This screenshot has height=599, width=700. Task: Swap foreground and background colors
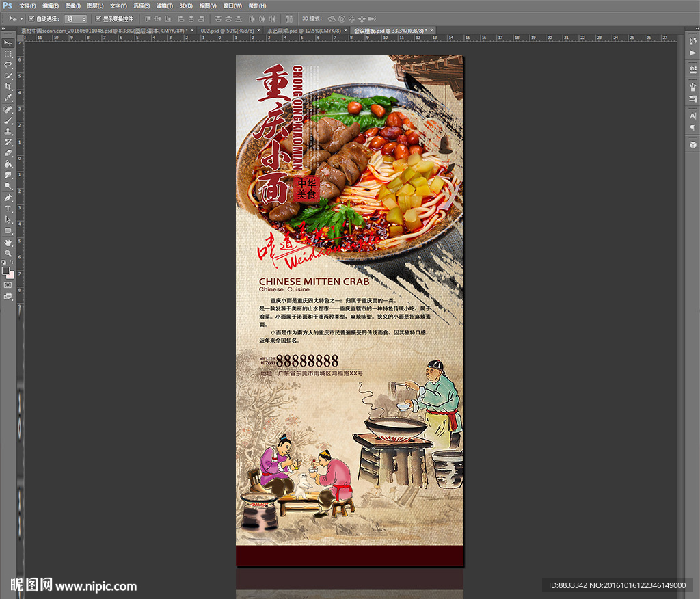[11, 262]
